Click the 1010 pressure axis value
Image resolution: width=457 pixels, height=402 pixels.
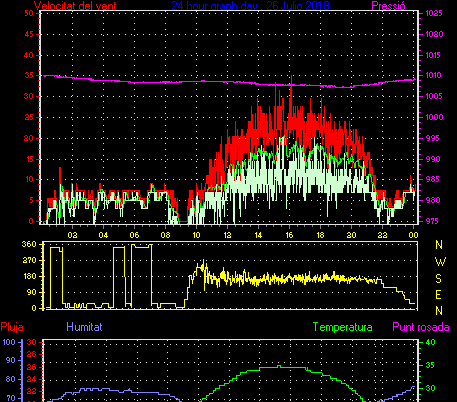[x=434, y=75]
